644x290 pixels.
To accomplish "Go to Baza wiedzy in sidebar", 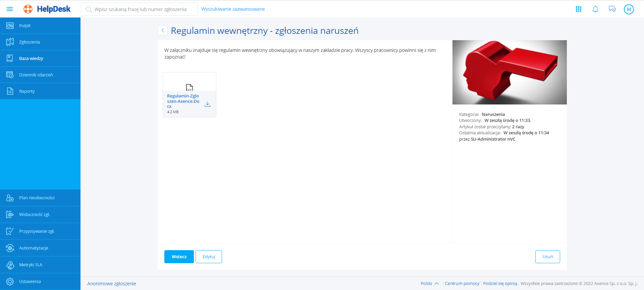I will pos(31,58).
